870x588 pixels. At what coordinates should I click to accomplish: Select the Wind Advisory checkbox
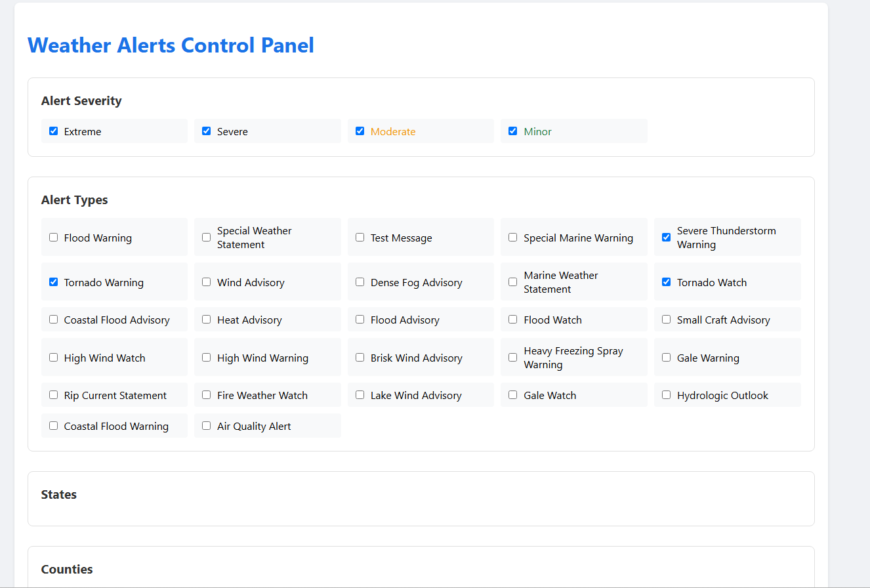coord(207,282)
